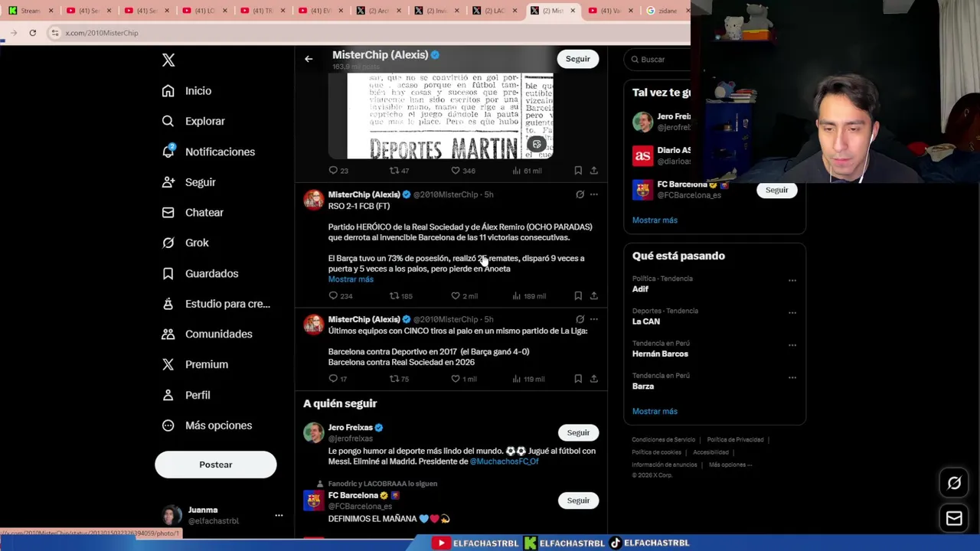The image size is (980, 551).
Task: Bookmark the newspaper image post
Action: pos(578,171)
